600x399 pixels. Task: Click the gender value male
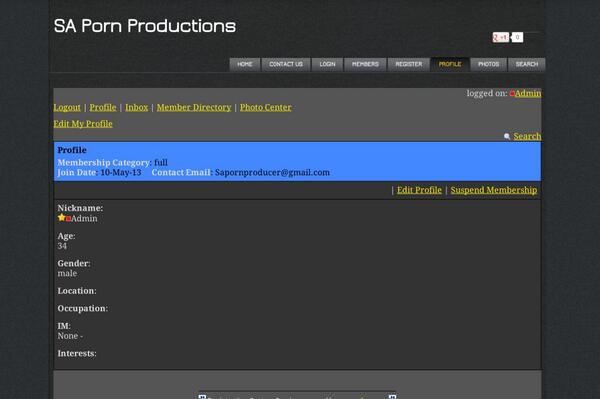(67, 274)
